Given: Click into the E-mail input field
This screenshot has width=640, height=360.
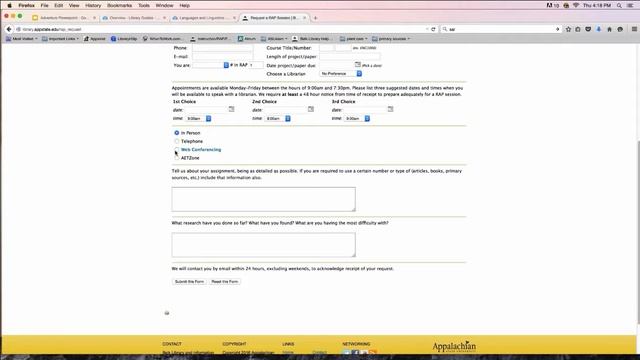Looking at the screenshot, I should click(222, 56).
